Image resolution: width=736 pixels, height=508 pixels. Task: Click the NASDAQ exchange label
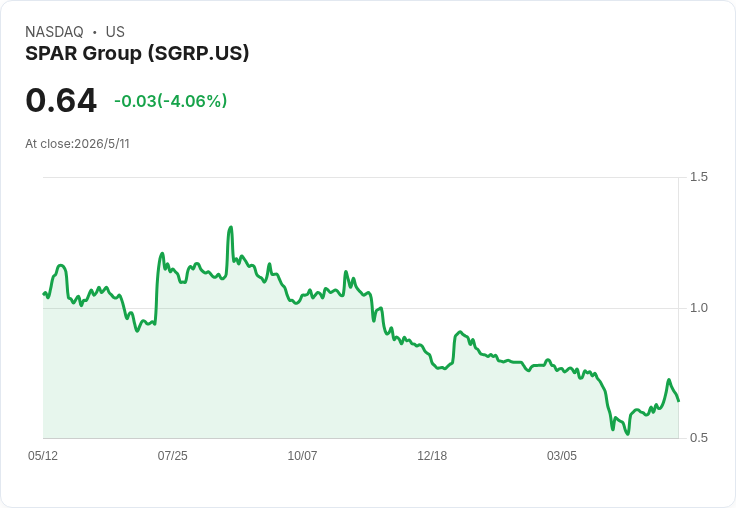point(54,32)
